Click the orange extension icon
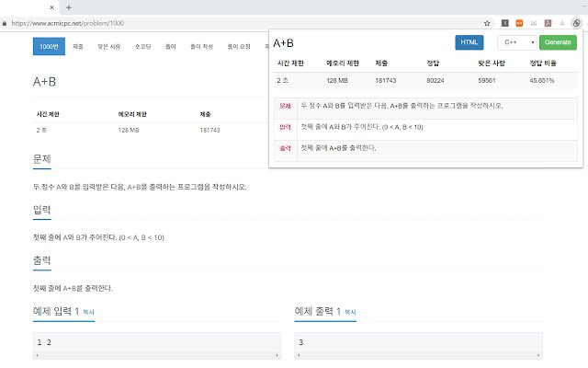The width and height of the screenshot is (588, 368). pos(519,23)
